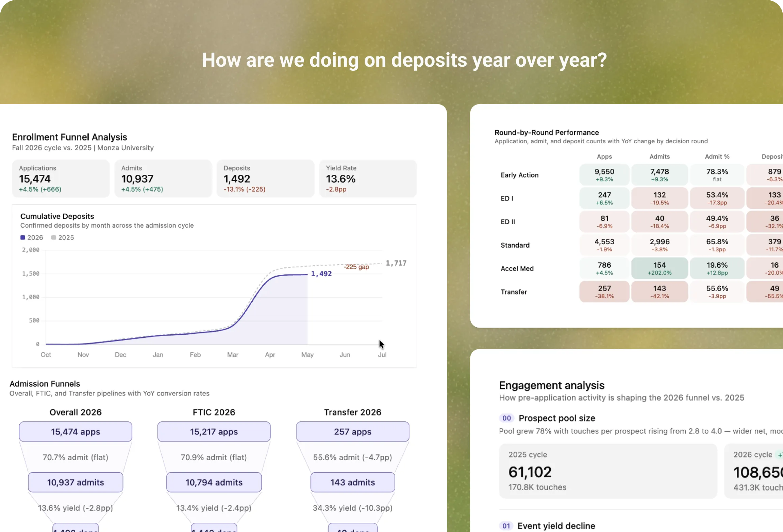Select the 257 apps Transfer box

(x=353, y=432)
